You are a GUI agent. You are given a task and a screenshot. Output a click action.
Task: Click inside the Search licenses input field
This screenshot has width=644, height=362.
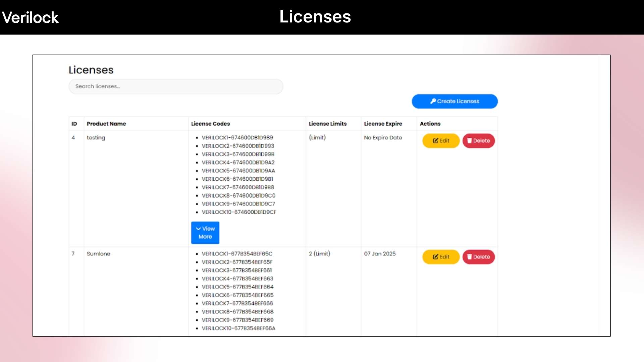coord(176,86)
